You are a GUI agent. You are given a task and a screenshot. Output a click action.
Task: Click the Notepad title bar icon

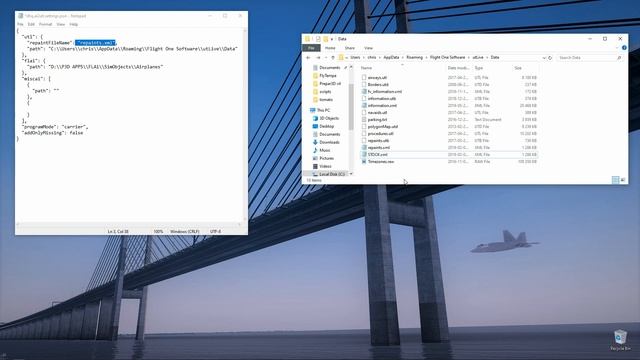click(20, 16)
